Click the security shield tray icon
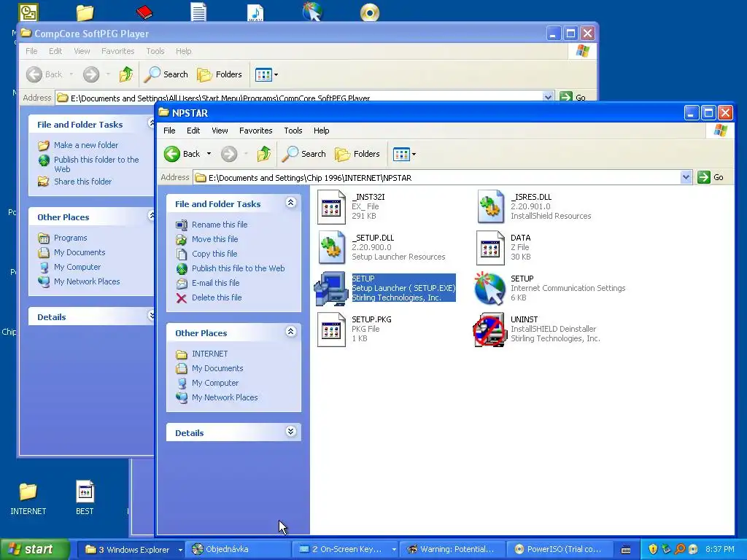Image resolution: width=747 pixels, height=560 pixels. tap(653, 550)
